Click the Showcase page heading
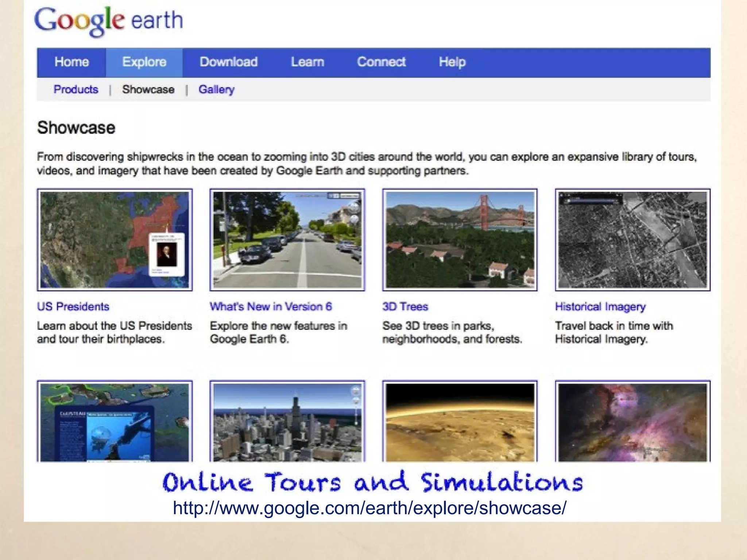 76,128
